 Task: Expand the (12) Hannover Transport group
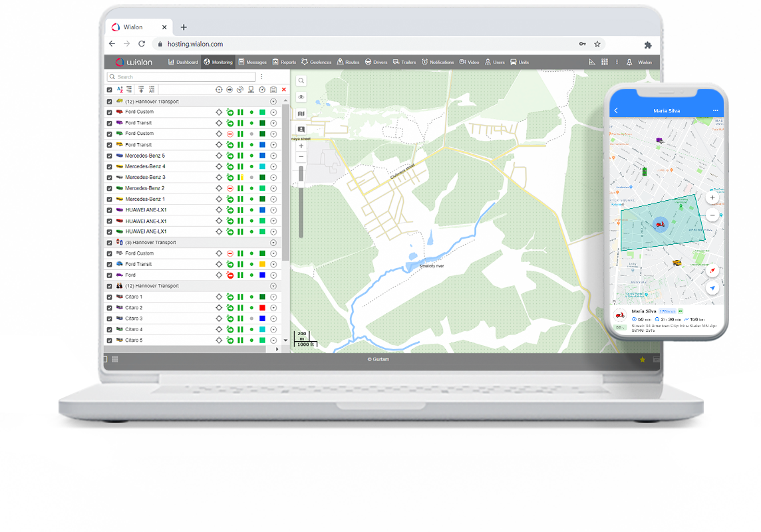[x=273, y=101]
